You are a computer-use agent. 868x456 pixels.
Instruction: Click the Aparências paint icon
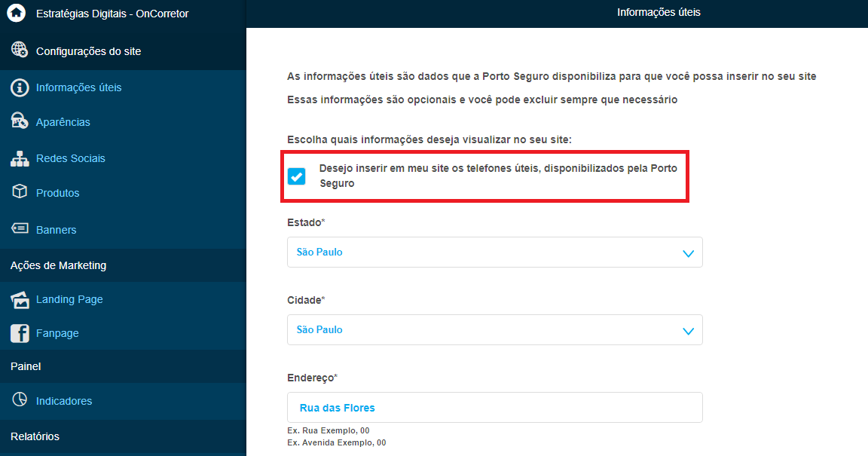tap(20, 121)
